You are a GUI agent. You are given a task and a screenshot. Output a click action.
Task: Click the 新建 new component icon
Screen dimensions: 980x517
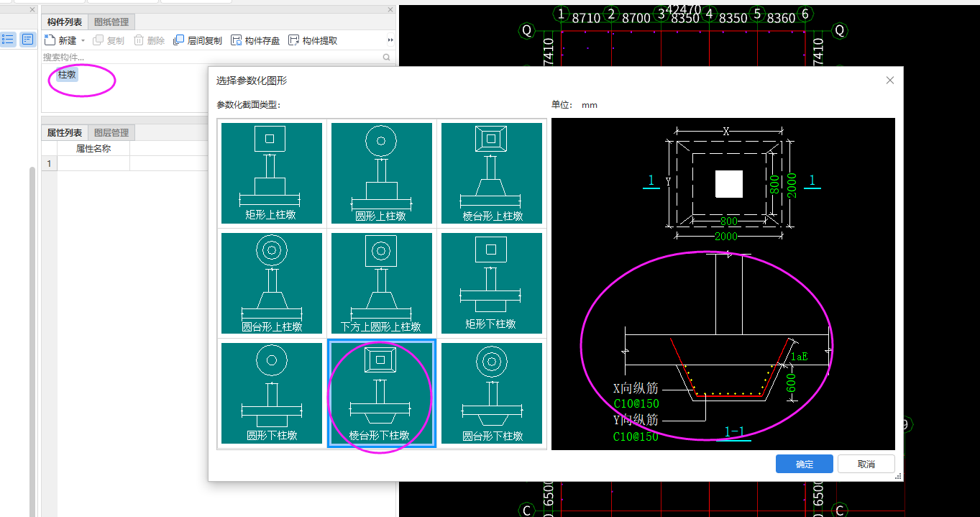tap(50, 40)
